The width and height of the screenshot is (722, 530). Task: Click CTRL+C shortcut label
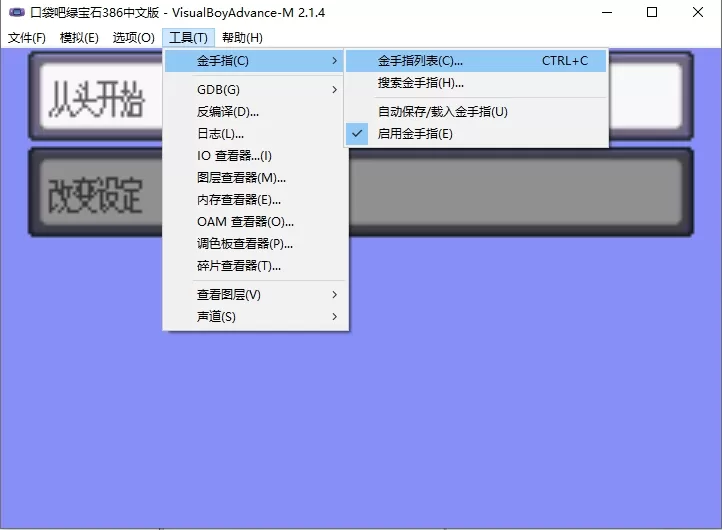pos(565,61)
